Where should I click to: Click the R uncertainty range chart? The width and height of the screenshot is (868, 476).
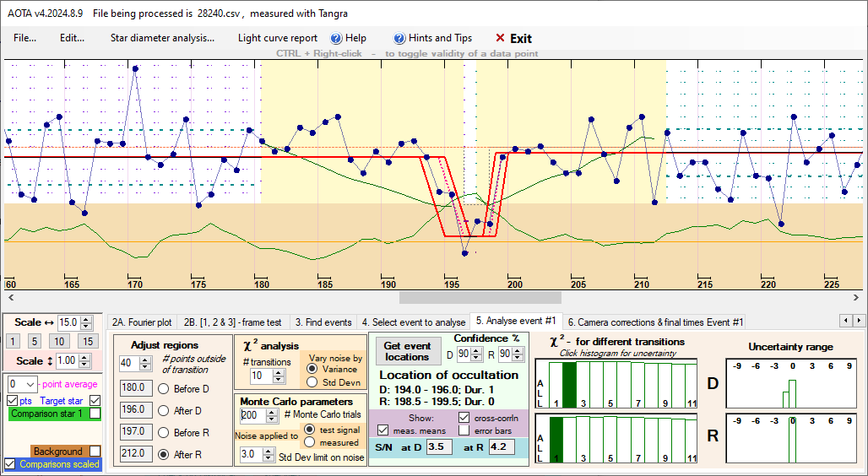click(x=793, y=437)
